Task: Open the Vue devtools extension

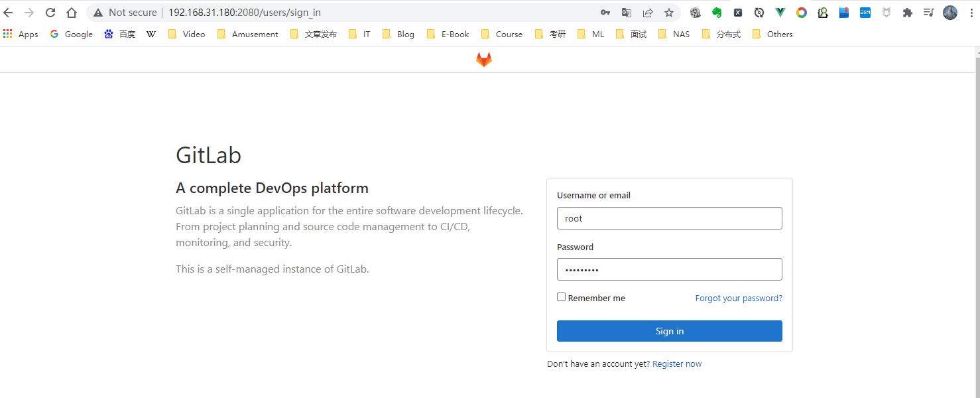Action: tap(780, 13)
